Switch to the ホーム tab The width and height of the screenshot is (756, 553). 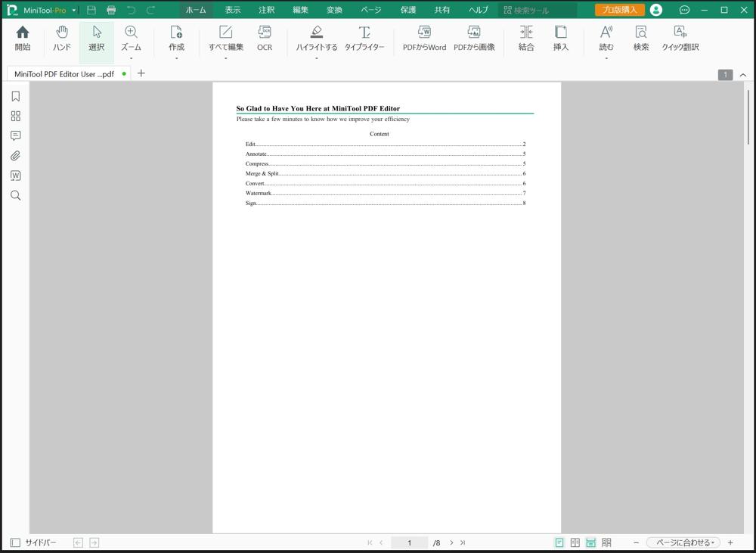tap(196, 10)
